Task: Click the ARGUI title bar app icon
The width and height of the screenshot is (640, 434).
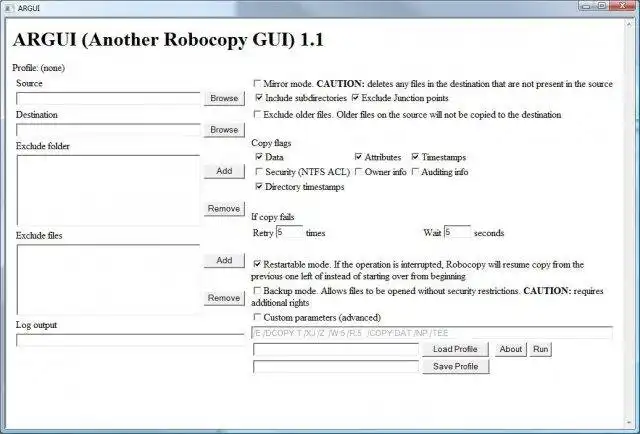Action: pos(9,8)
